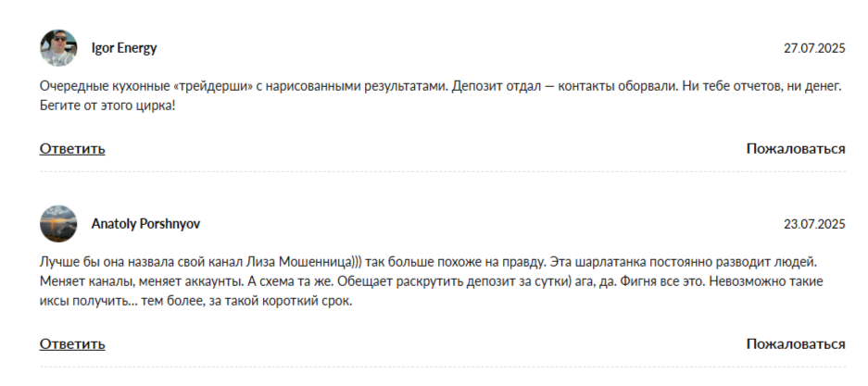Viewport: 868px width, 386px height.
Task: Click the 27.07.2025 comment date
Action: coord(814,47)
